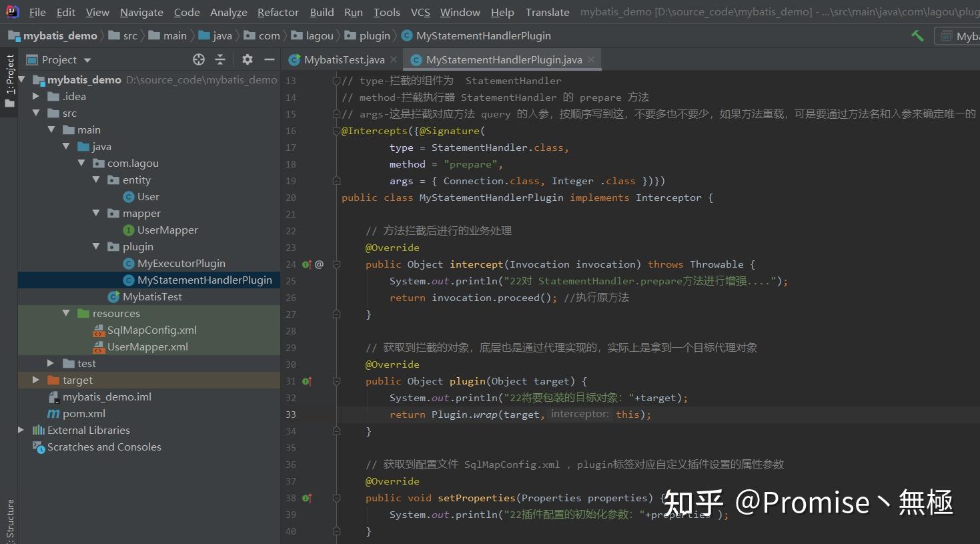Click the Locate in project tree target icon
The width and height of the screenshot is (980, 544).
click(199, 59)
